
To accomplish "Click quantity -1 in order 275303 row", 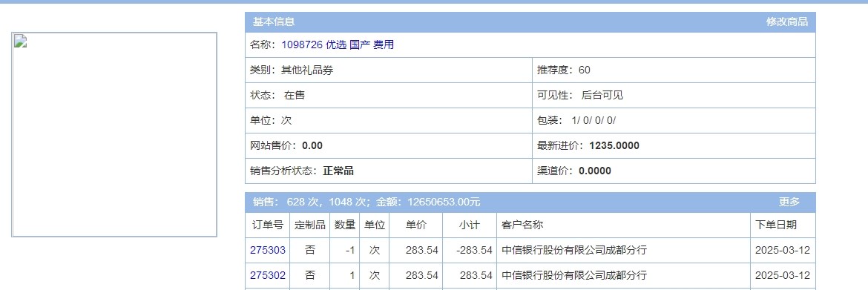I will tap(345, 250).
